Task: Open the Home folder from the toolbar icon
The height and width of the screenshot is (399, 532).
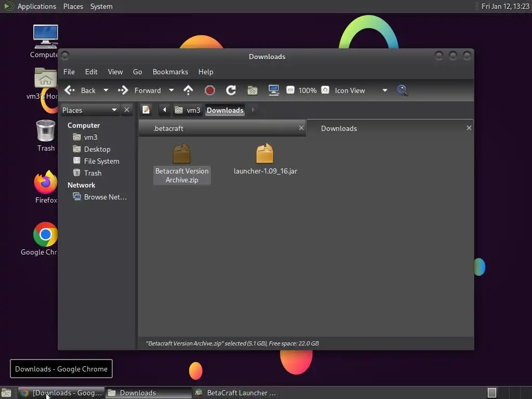Action: pyautogui.click(x=252, y=90)
